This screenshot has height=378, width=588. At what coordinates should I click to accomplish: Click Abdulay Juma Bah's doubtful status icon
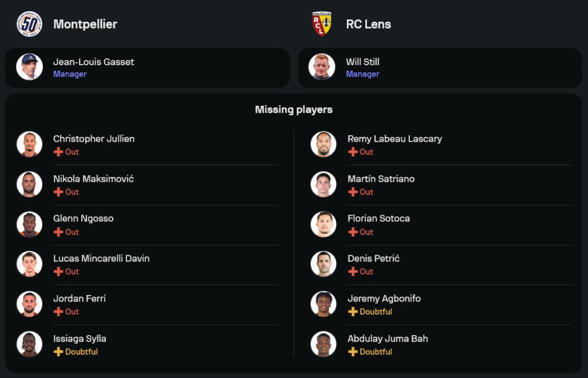tap(352, 352)
